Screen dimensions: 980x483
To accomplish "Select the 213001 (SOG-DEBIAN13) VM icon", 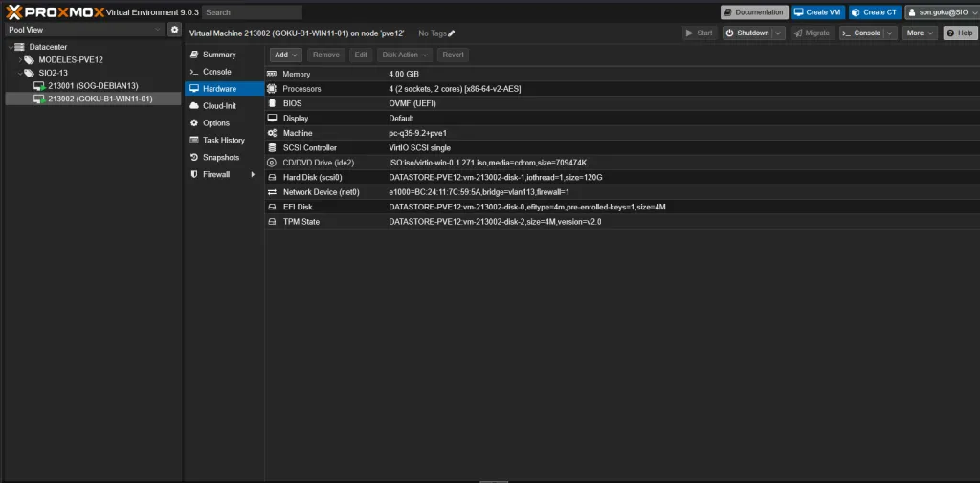I will 39,86.
